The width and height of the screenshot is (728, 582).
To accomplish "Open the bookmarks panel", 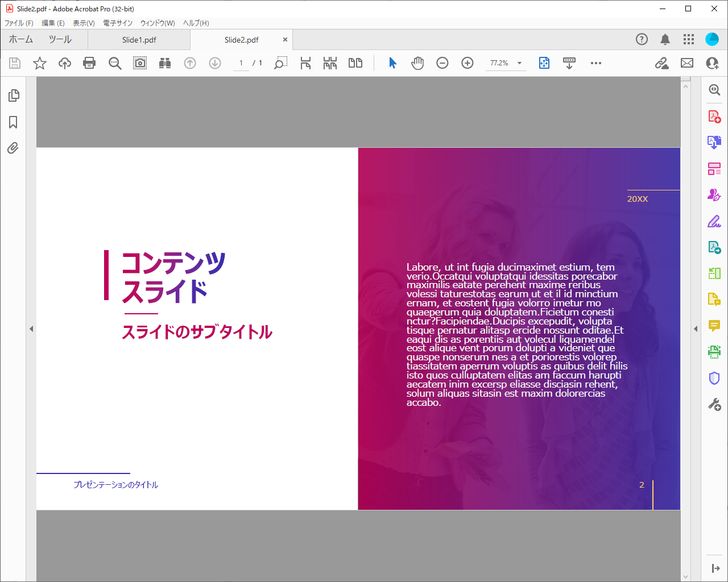I will 13,122.
